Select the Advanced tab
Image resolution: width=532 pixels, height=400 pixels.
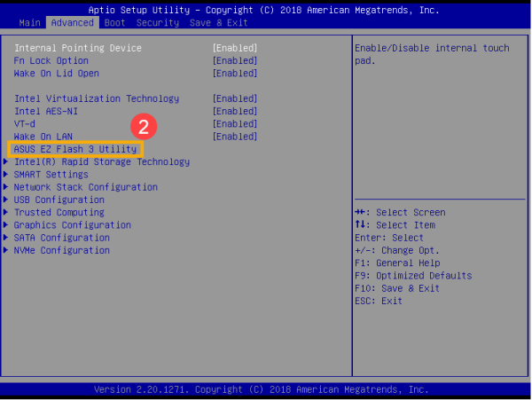(x=73, y=23)
